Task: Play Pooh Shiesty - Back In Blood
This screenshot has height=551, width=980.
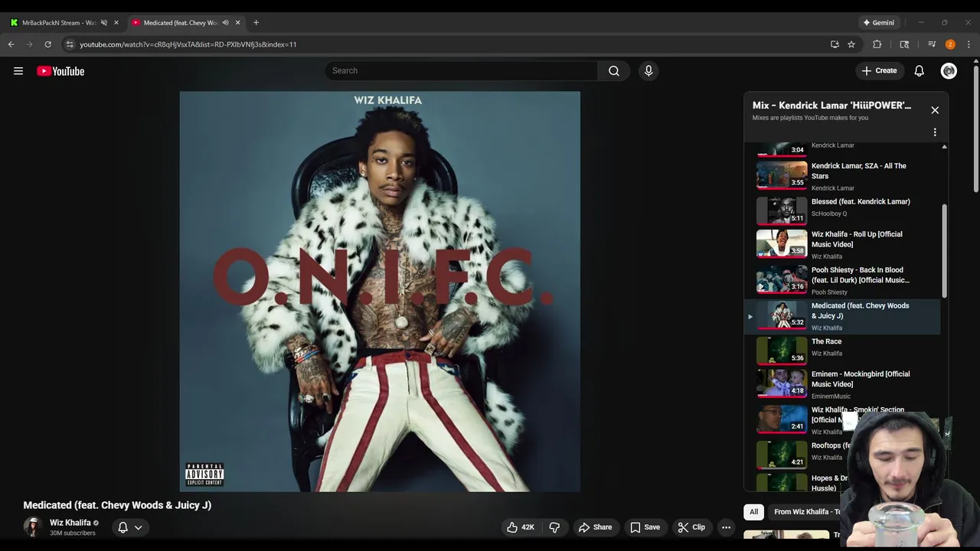Action: [842, 281]
